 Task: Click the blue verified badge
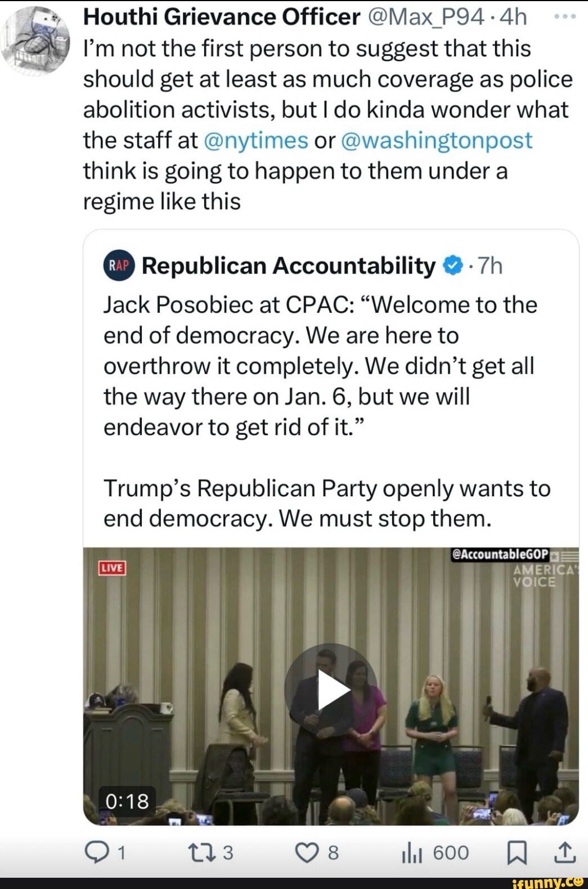click(x=453, y=266)
